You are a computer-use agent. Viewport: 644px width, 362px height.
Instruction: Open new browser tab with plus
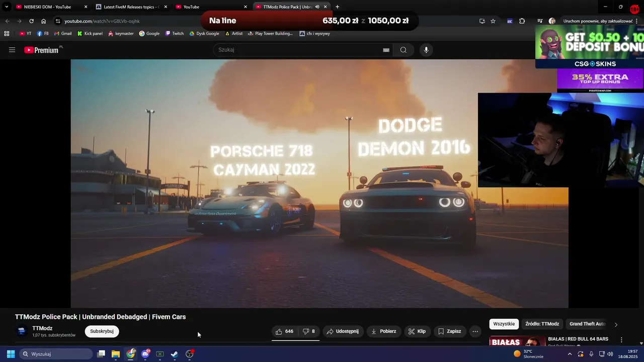(x=337, y=7)
